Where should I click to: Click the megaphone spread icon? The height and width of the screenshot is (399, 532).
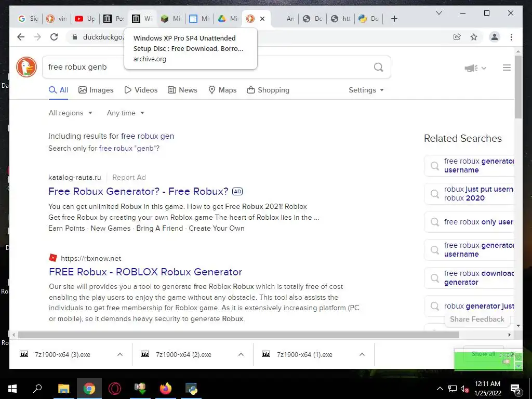coord(471,68)
